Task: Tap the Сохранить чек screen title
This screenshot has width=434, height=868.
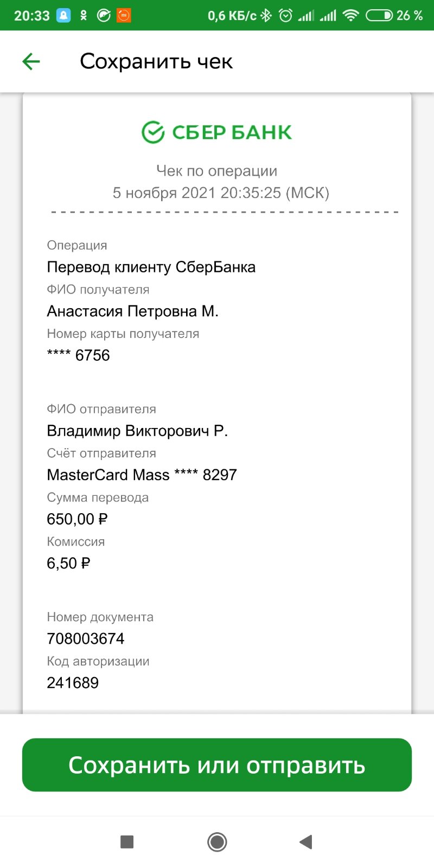Action: 156,61
